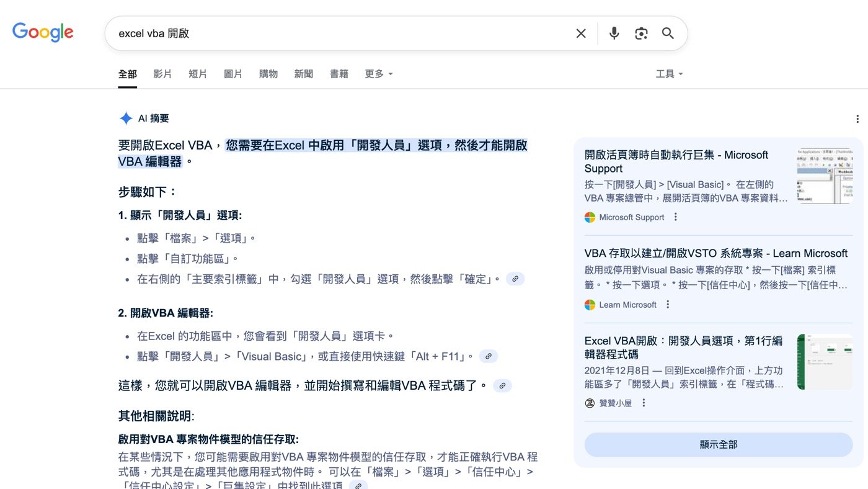Switch to the 書籍 tab
Viewport: 868px width, 489px height.
(x=339, y=74)
